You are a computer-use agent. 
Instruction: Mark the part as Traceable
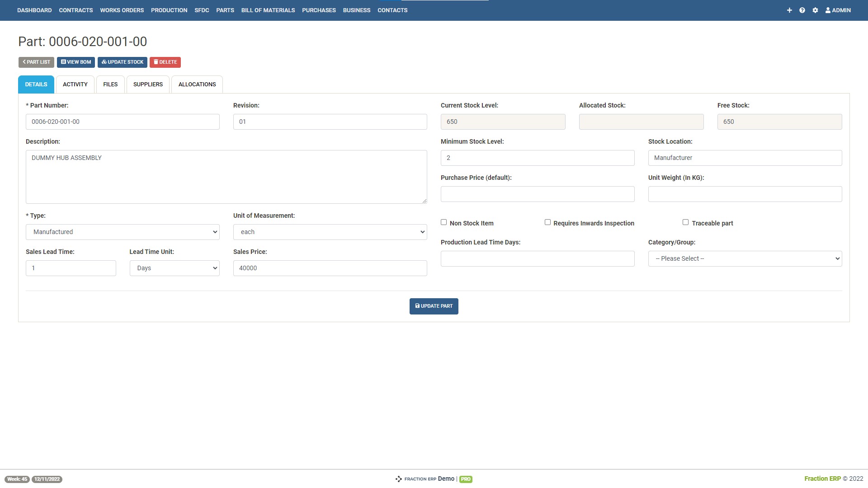point(685,222)
